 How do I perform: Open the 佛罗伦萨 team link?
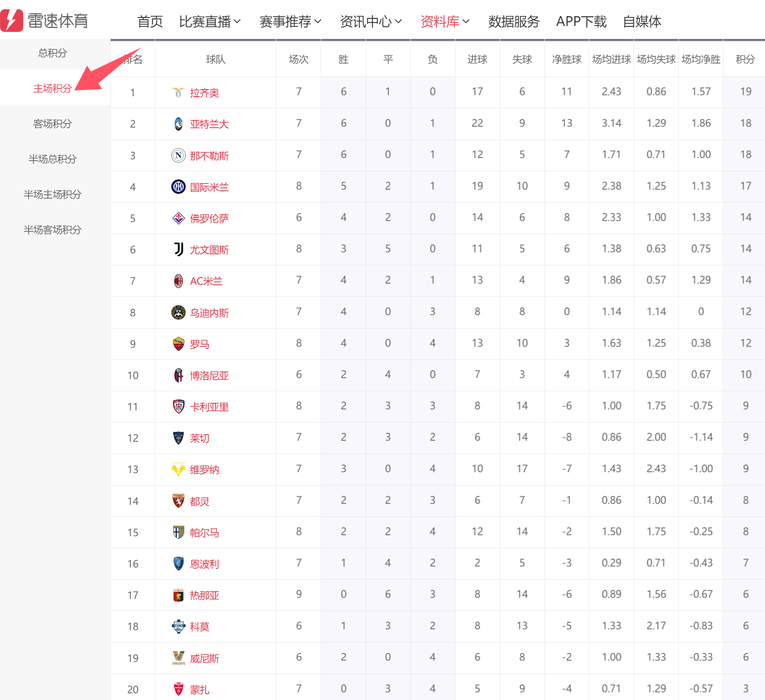pos(209,218)
